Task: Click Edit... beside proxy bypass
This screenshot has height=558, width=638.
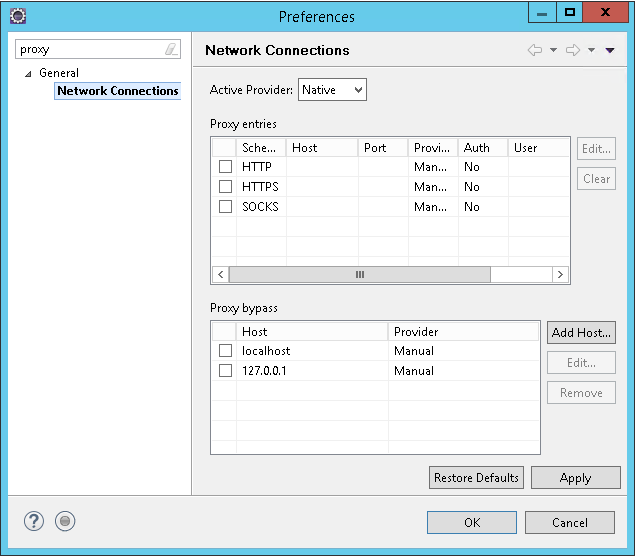Action: (581, 363)
